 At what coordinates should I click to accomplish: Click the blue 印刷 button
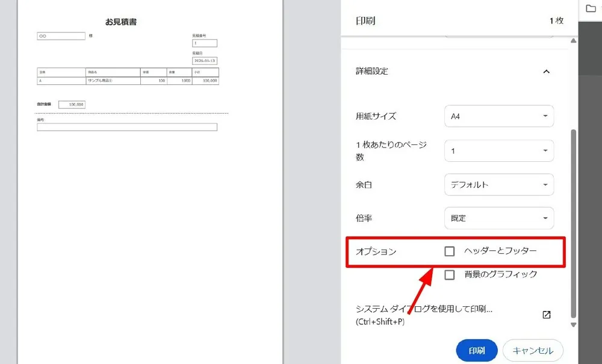click(476, 350)
